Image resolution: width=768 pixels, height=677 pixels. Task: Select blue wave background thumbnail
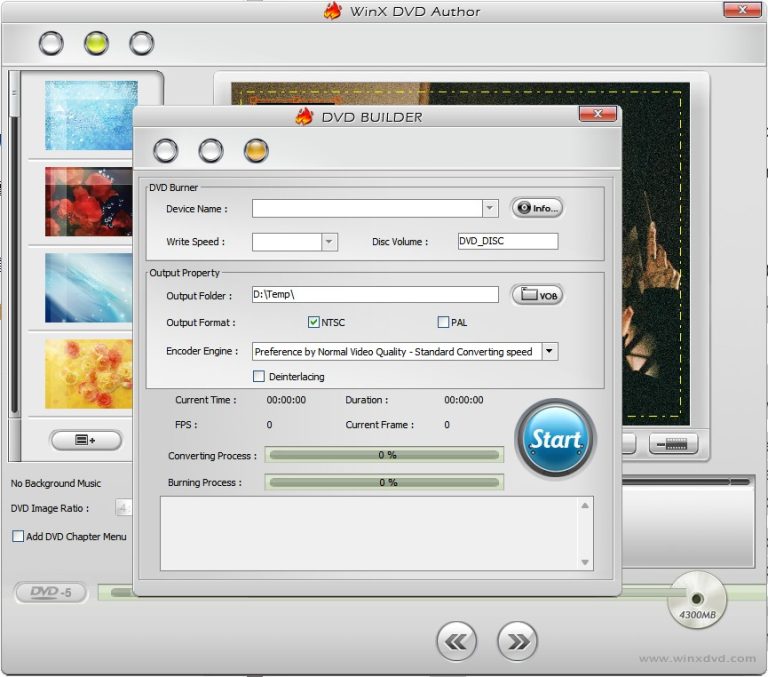(x=89, y=288)
